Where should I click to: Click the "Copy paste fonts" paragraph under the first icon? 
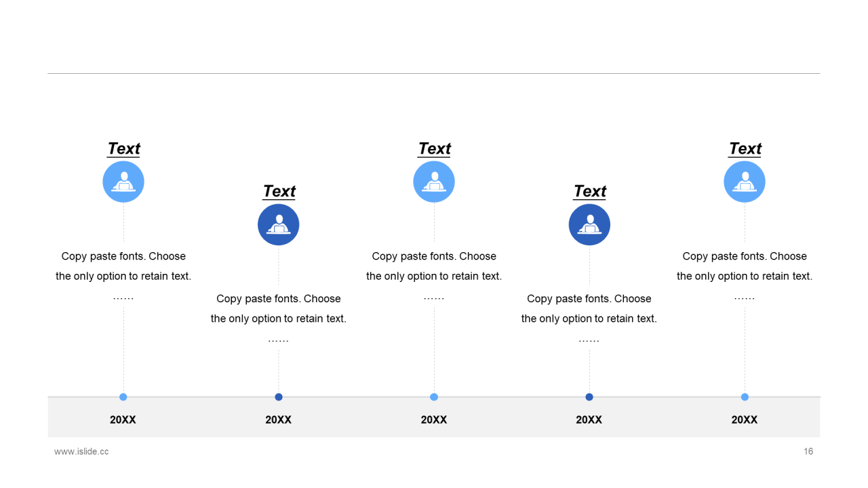123,266
